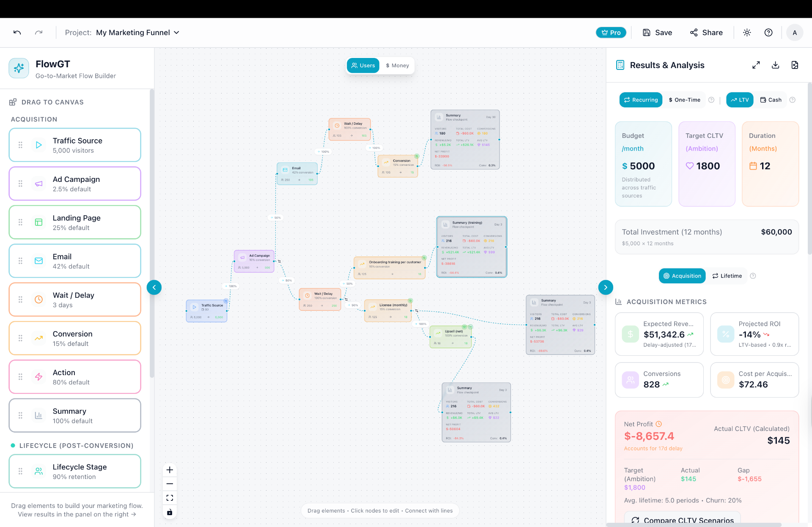
Task: Select One-Time revenue mode
Action: [684, 100]
